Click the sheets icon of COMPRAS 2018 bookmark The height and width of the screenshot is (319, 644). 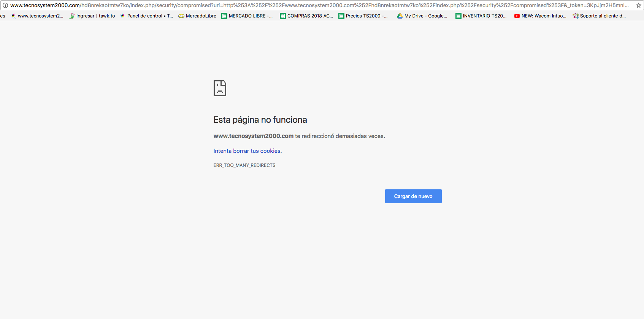(x=283, y=16)
